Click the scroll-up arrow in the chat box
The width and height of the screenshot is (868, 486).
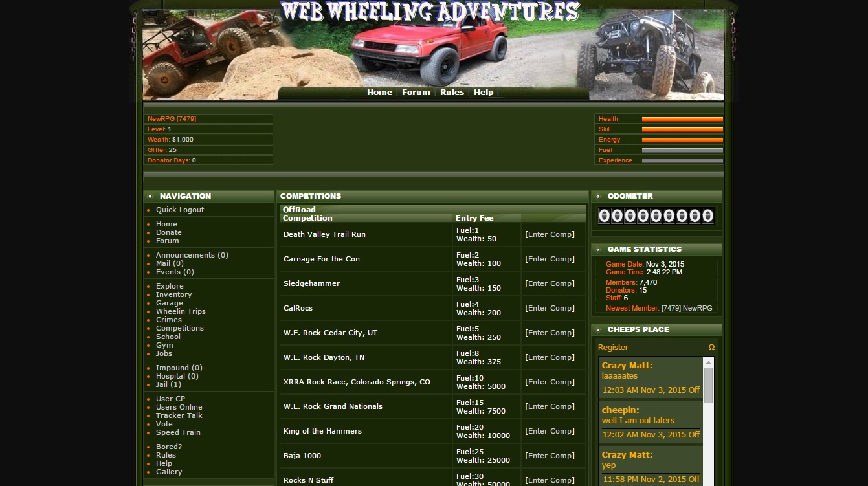708,361
